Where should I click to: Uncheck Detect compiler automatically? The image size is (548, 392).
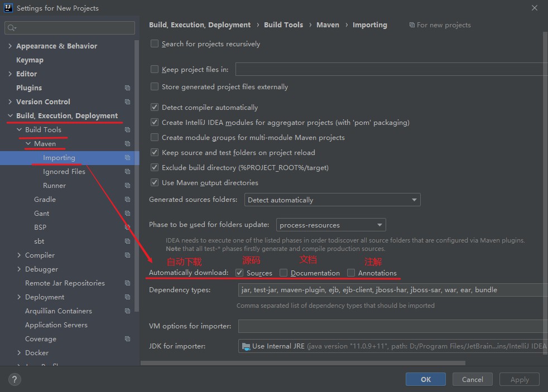pyautogui.click(x=155, y=107)
